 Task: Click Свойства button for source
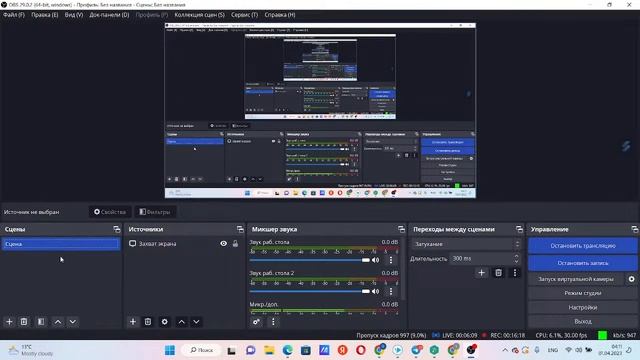[110, 212]
